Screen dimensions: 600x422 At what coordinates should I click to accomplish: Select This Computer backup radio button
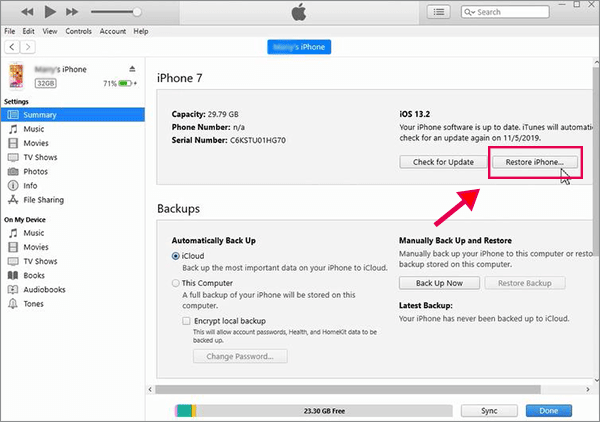(x=176, y=283)
